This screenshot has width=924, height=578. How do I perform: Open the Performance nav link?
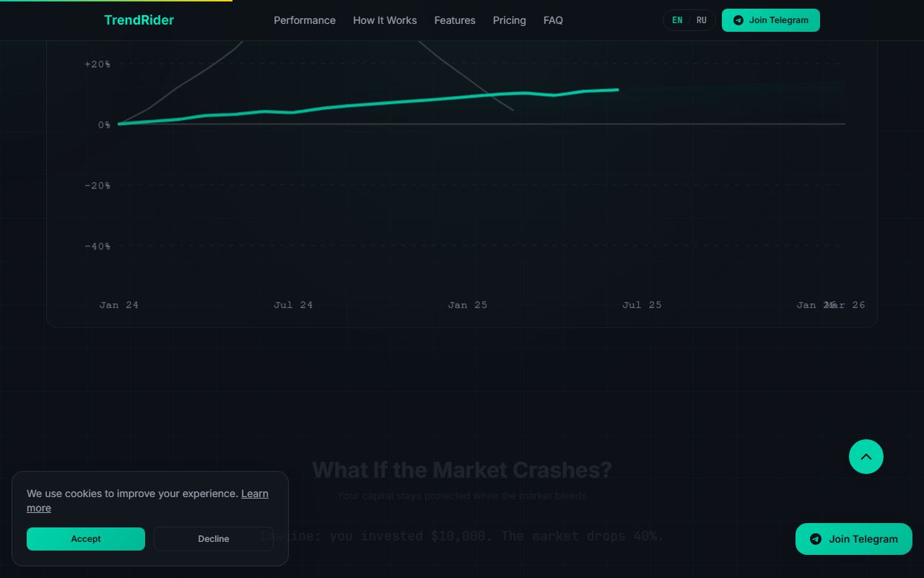tap(305, 20)
